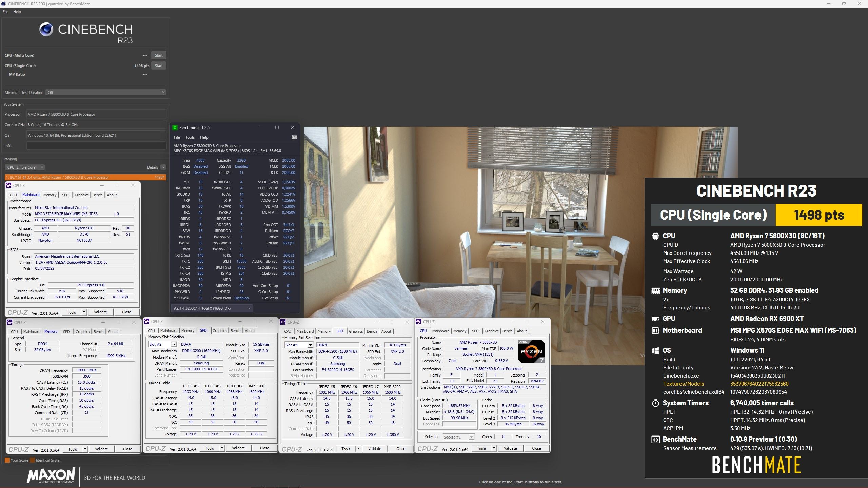Click CPU-Z Slot #4 SPD window title icon
868x488 pixels.
(283, 322)
